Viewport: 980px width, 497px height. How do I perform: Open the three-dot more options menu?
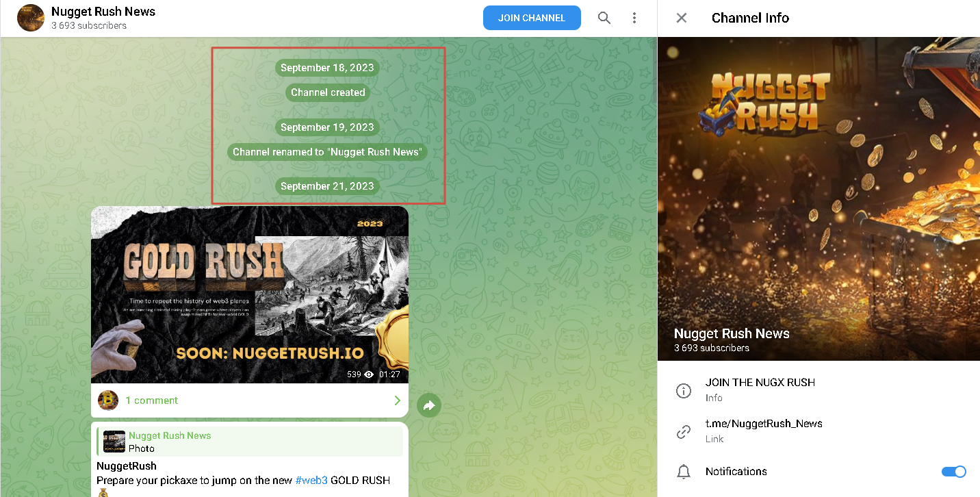tap(634, 18)
